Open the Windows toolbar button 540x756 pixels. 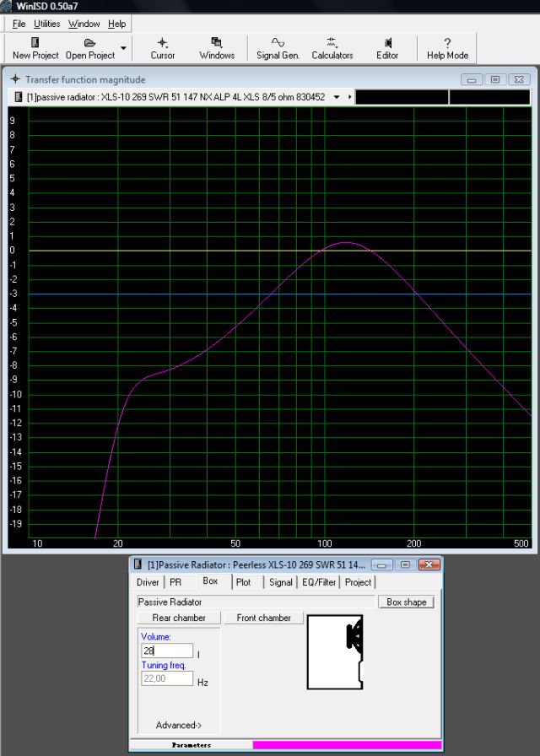(217, 48)
